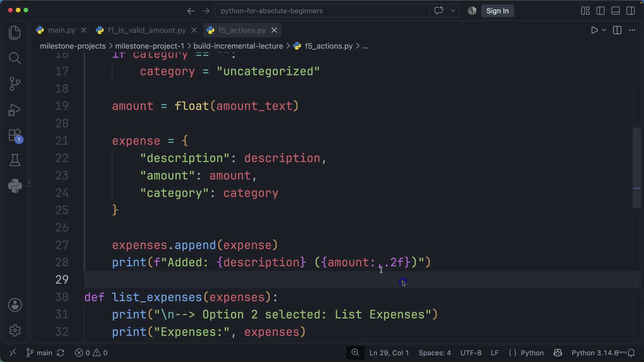Open the Run button dropdown arrow

click(604, 30)
